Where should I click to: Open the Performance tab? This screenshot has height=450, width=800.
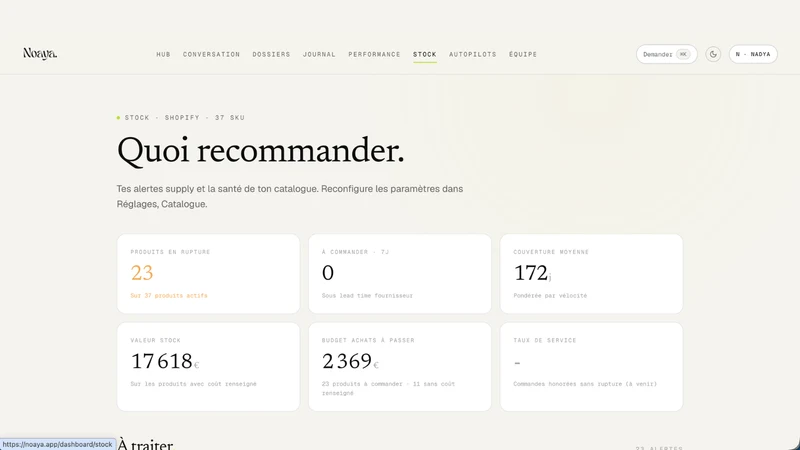point(374,54)
